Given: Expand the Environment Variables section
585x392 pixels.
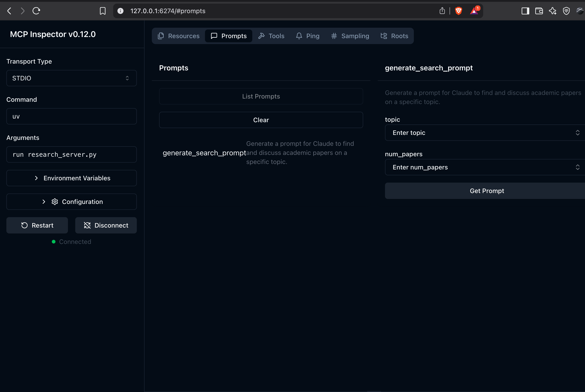Looking at the screenshot, I should click(72, 178).
